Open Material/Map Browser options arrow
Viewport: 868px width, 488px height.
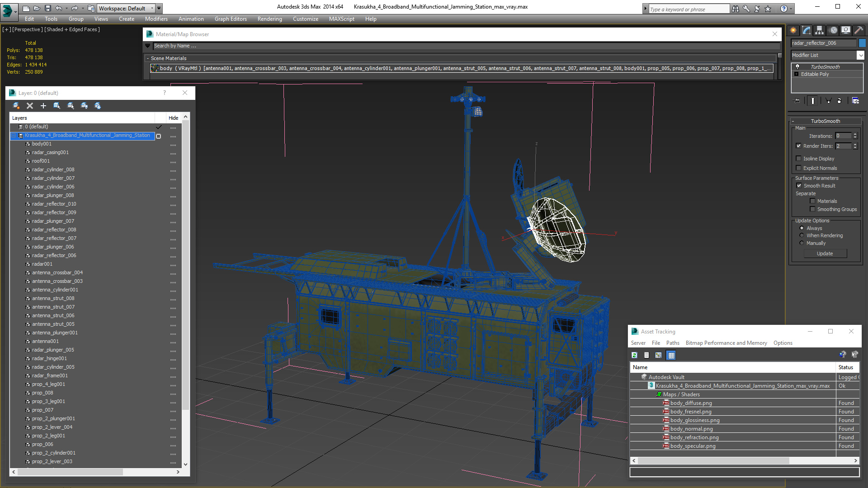[x=147, y=46]
